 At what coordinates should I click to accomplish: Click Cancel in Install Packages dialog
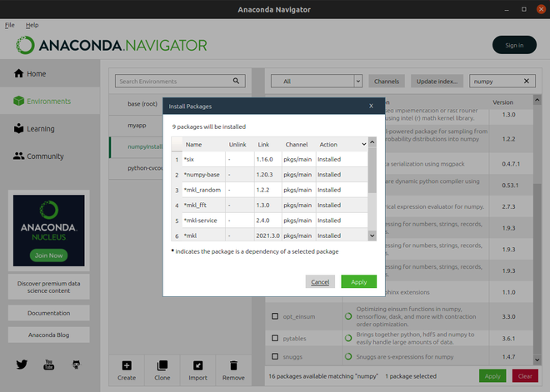pyautogui.click(x=320, y=281)
